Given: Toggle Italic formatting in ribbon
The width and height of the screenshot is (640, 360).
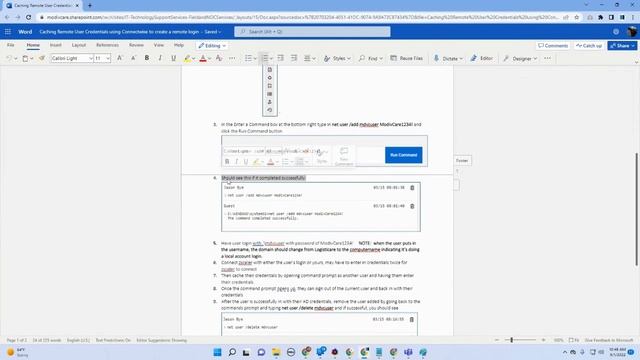Looking at the screenshot, I should click(x=160, y=58).
